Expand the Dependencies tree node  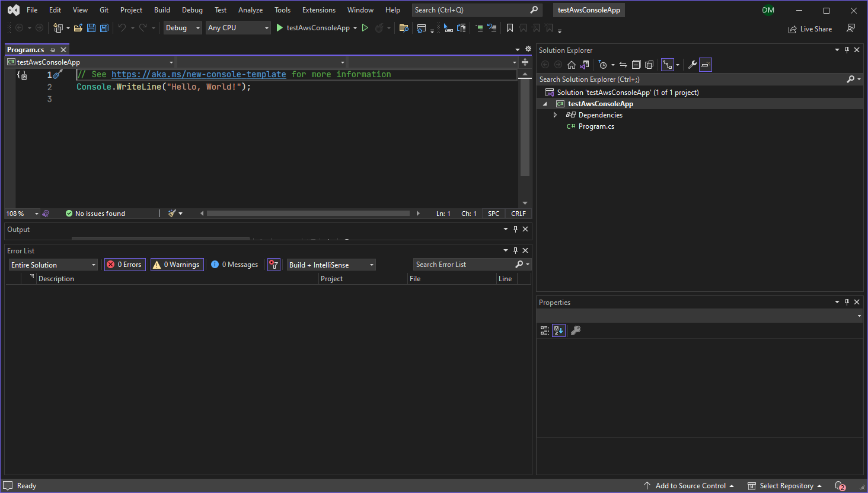(555, 115)
